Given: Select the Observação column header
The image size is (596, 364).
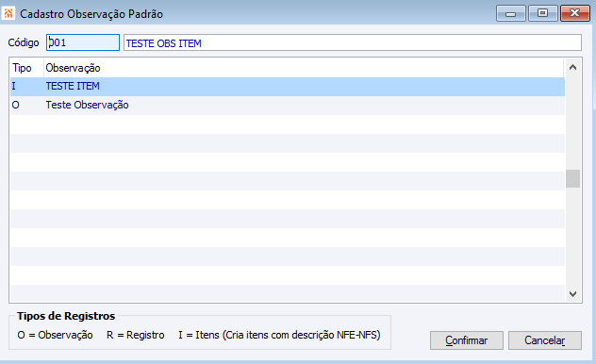Looking at the screenshot, I should (304, 68).
